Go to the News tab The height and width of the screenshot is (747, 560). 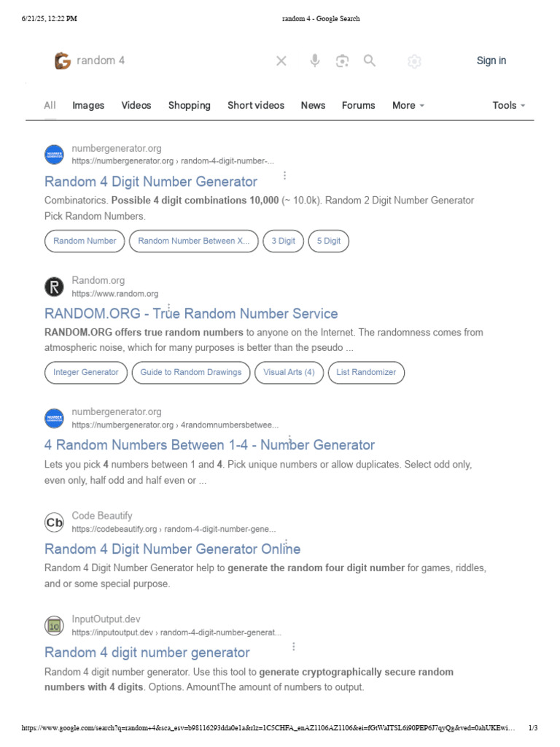[313, 105]
